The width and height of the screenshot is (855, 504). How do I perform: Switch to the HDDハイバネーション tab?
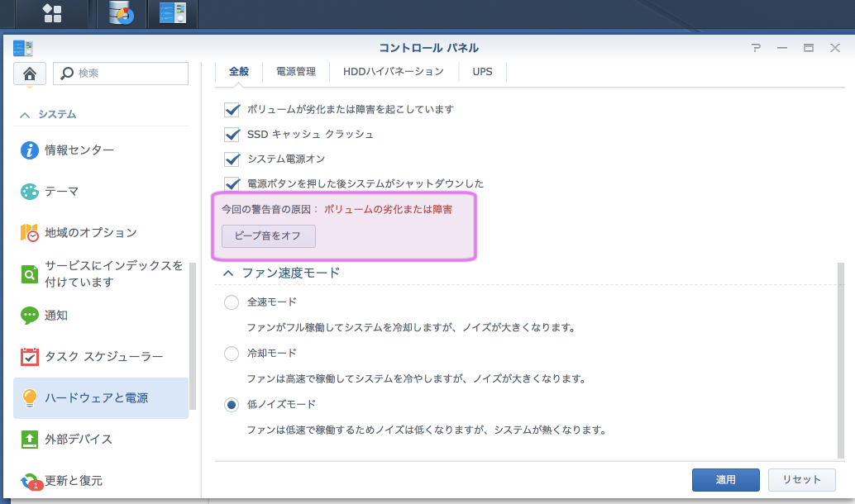394,72
